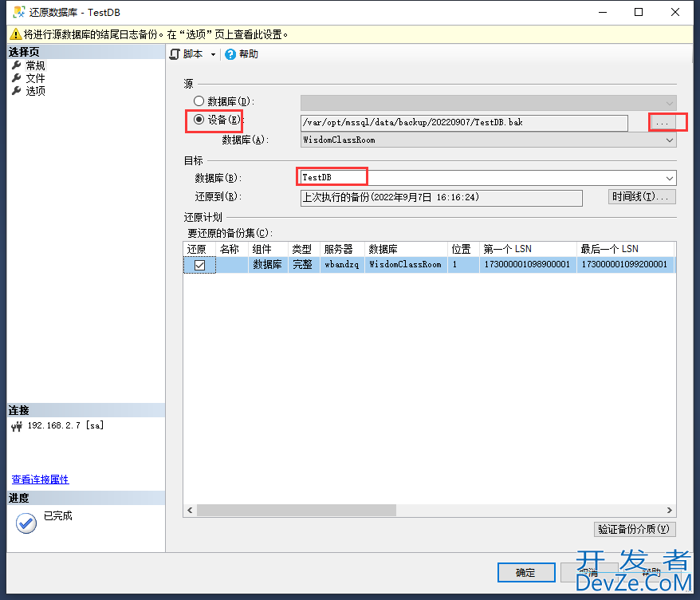Click the 第一个 LSN column header
The width and height of the screenshot is (700, 600).
pos(528,249)
